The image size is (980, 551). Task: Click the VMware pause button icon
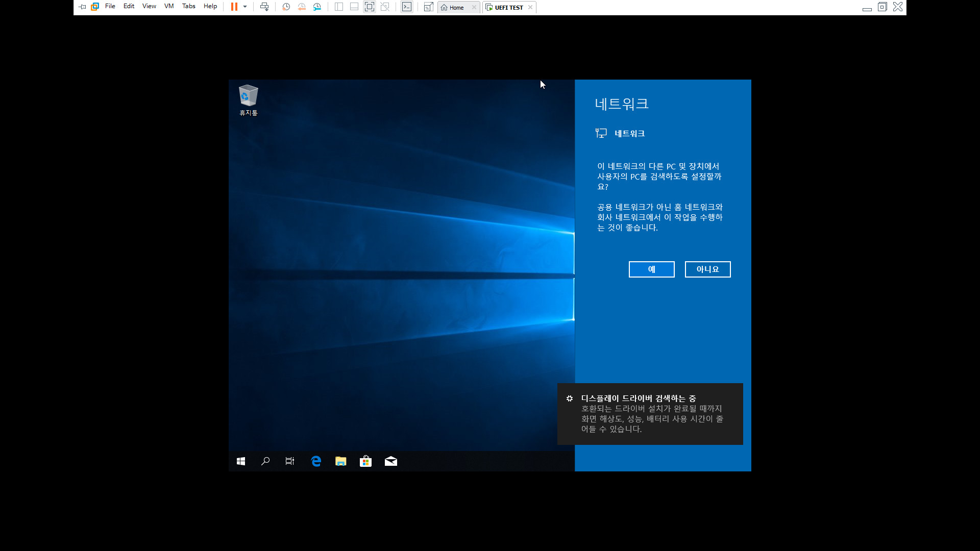tap(234, 7)
